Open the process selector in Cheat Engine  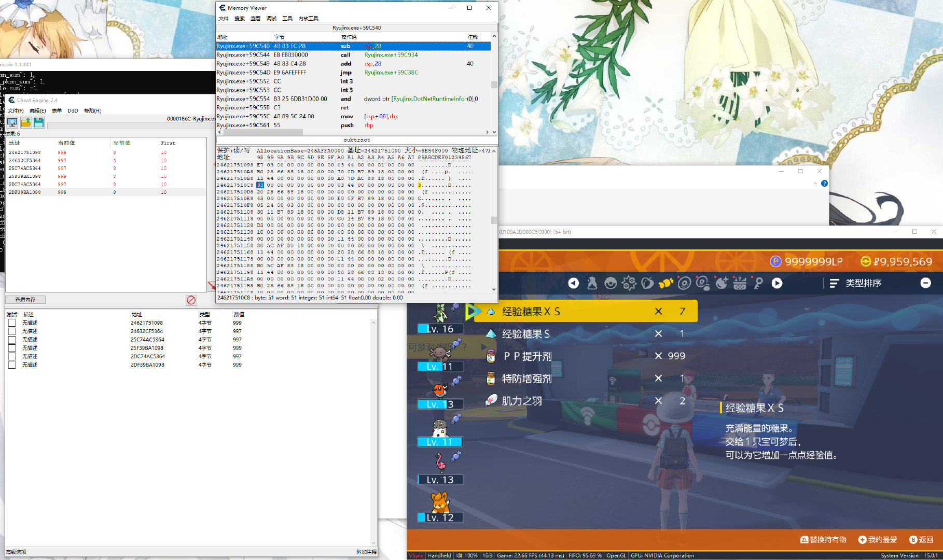(x=12, y=122)
